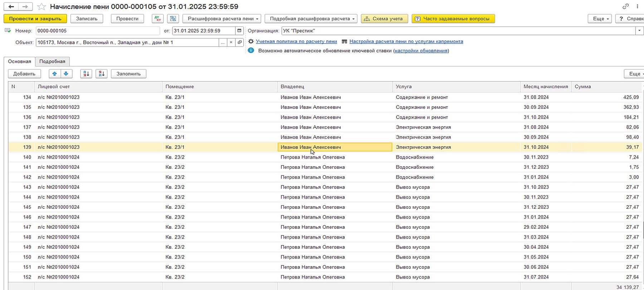Show Дт/Кт document postings icon
Screen dimensions: 644x290
(157, 19)
